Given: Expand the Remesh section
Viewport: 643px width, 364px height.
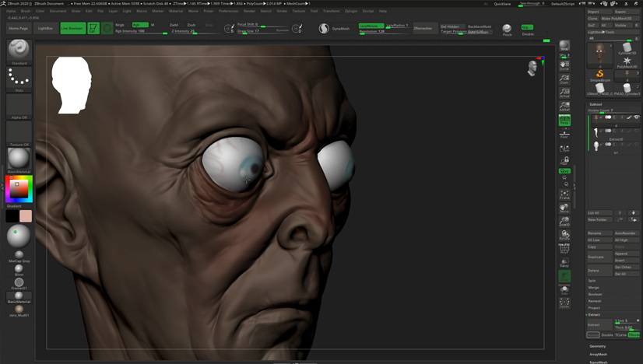Looking at the screenshot, I should pos(595,301).
